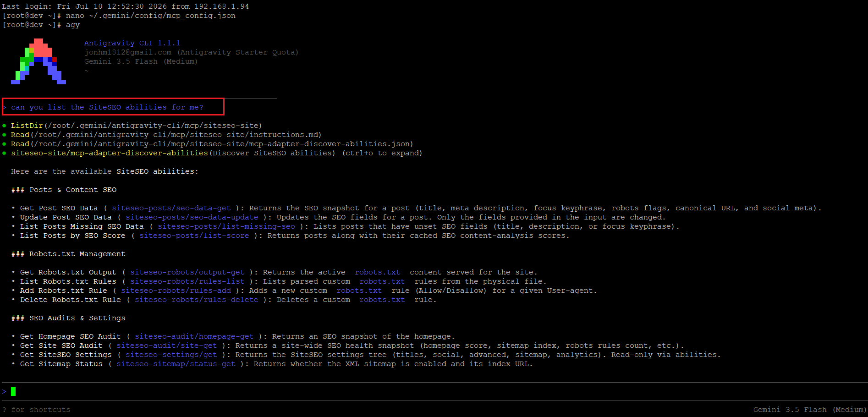This screenshot has height=417, width=868.
Task: Click "Read-only via abilities." in the settings row
Action: (x=666, y=355)
